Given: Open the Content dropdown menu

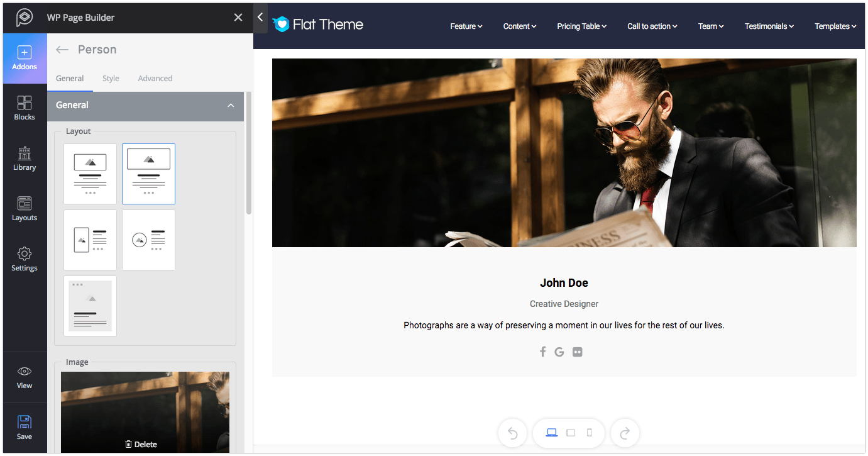Looking at the screenshot, I should (x=520, y=26).
